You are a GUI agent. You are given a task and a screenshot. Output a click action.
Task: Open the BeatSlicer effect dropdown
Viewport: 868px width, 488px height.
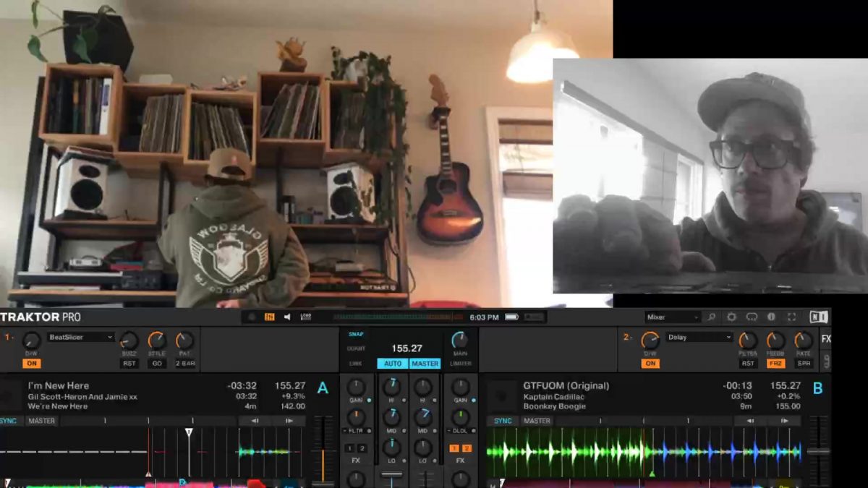point(81,337)
